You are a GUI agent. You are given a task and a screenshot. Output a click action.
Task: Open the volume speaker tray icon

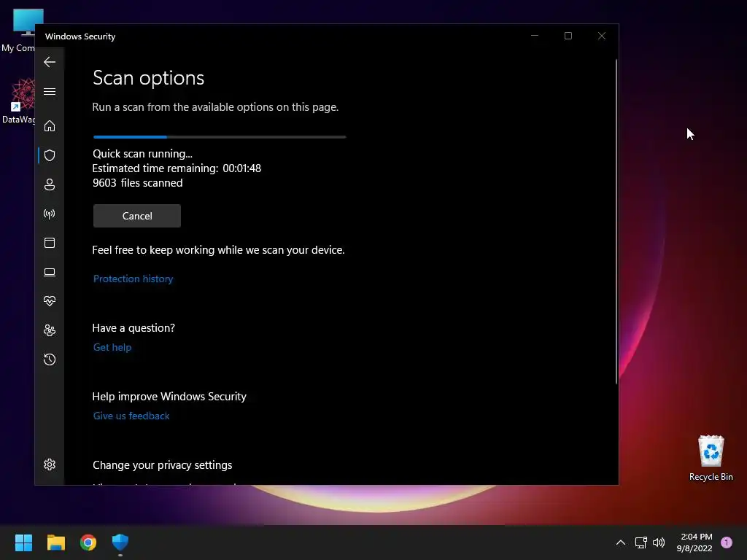click(x=659, y=542)
